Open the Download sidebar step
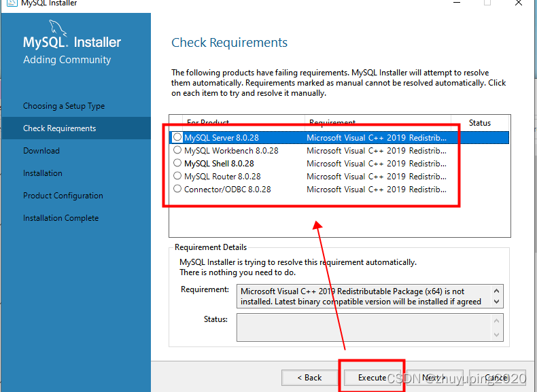The height and width of the screenshot is (392, 537). coord(41,151)
